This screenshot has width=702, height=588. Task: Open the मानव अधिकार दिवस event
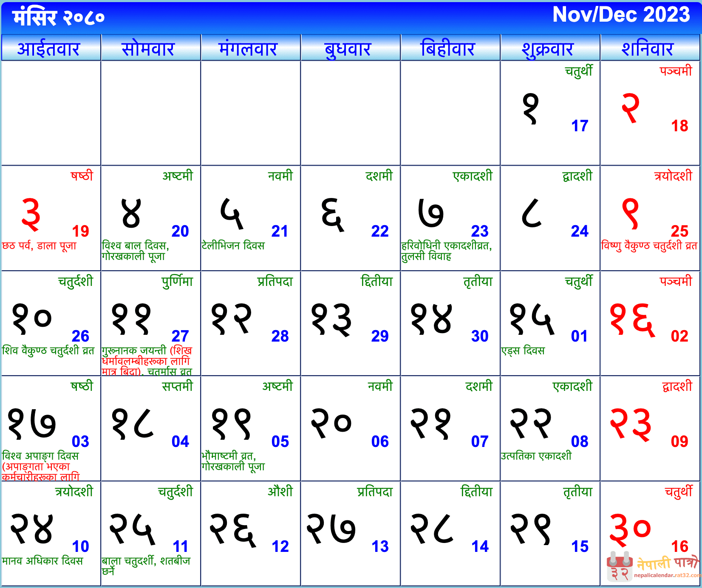pyautogui.click(x=42, y=561)
